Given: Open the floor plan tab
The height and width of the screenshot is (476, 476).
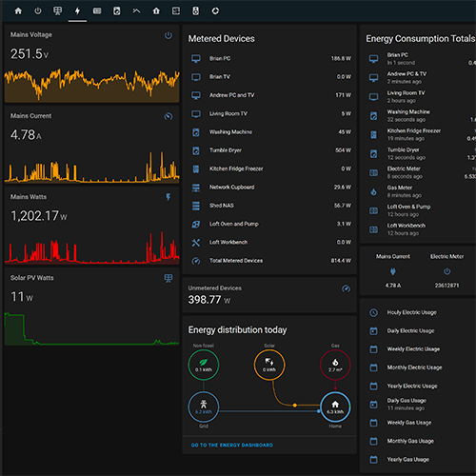Looking at the screenshot, I should pyautogui.click(x=176, y=11).
